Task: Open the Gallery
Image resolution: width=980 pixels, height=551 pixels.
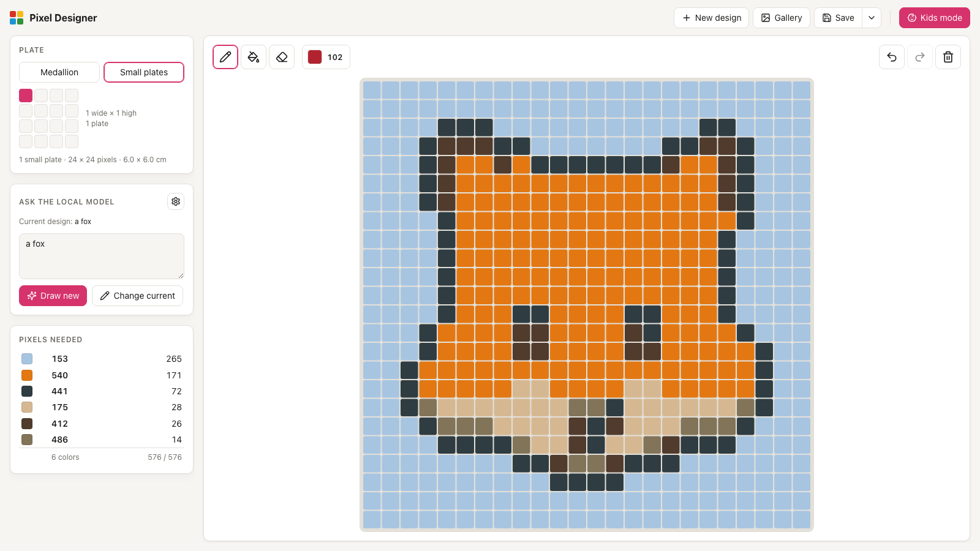Action: coord(782,18)
